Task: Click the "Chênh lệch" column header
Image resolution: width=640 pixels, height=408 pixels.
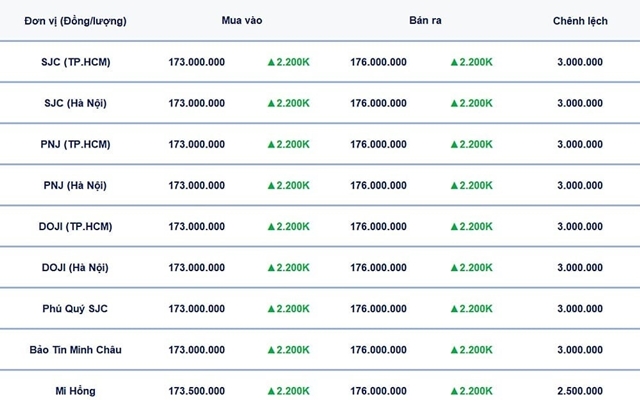Action: tap(580, 21)
